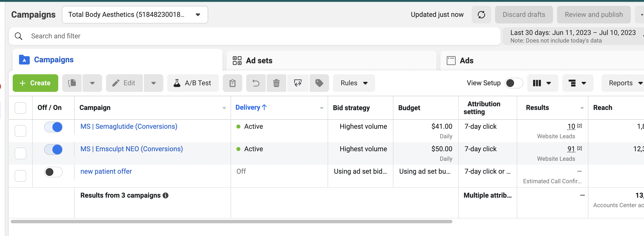Check the MS | Emsculpt NEO row checkbox
Image resolution: width=644 pixels, height=236 pixels.
[x=20, y=153]
